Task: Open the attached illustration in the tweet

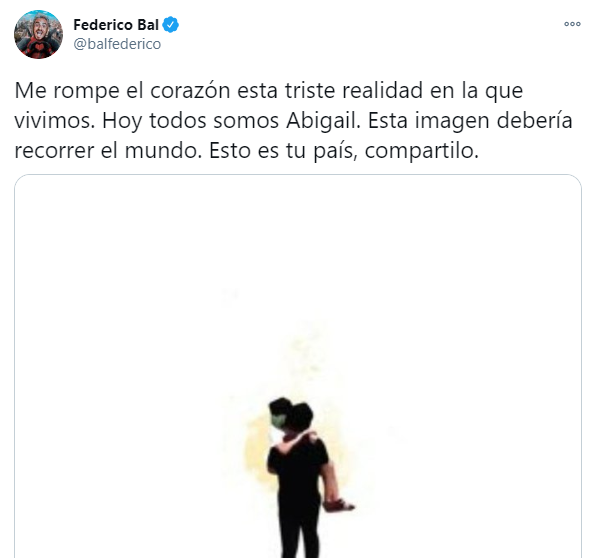Action: pyautogui.click(x=298, y=366)
